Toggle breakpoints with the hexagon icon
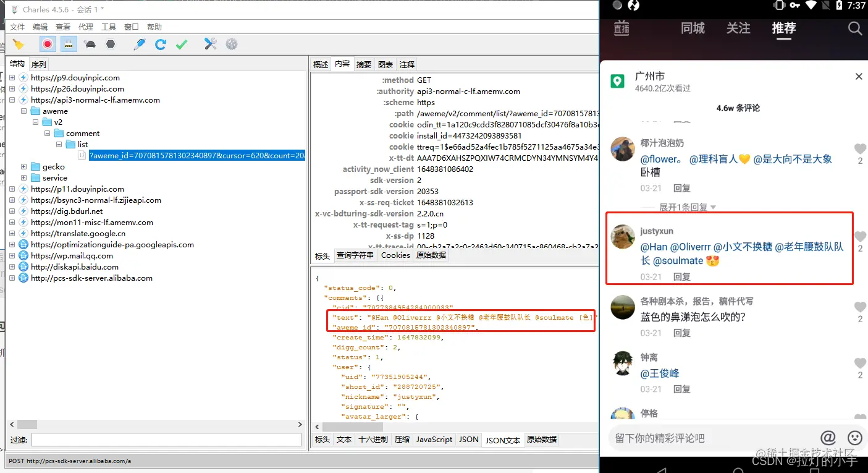868x473 pixels. [x=111, y=44]
